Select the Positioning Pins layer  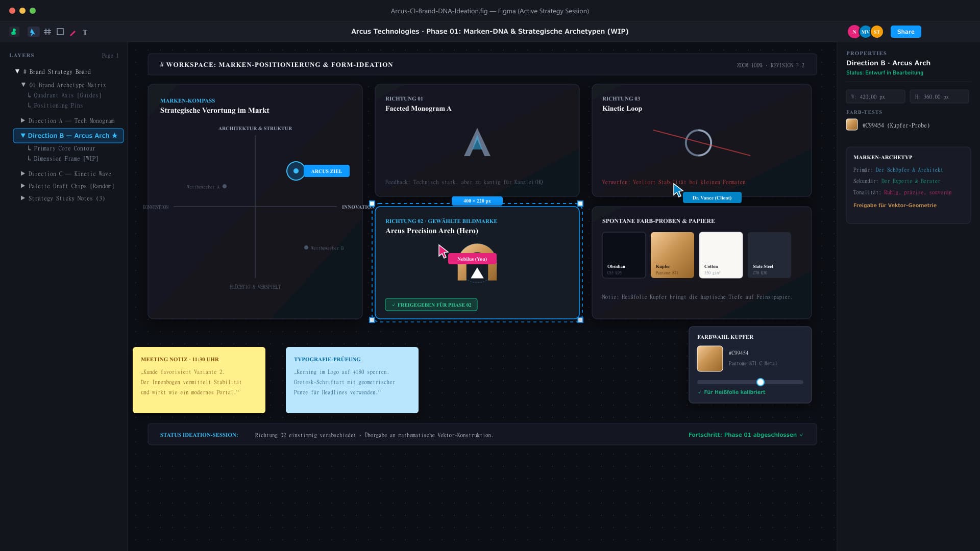pyautogui.click(x=55, y=106)
